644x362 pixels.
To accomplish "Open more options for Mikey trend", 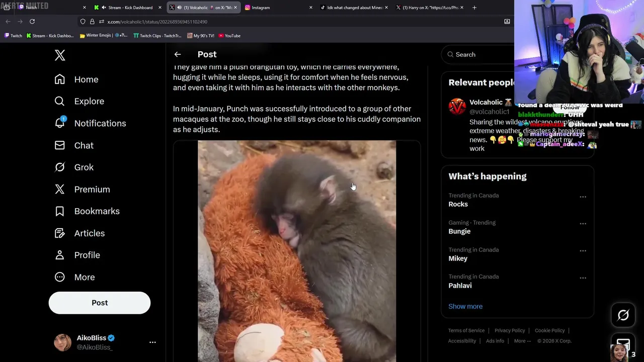I will [x=583, y=251].
